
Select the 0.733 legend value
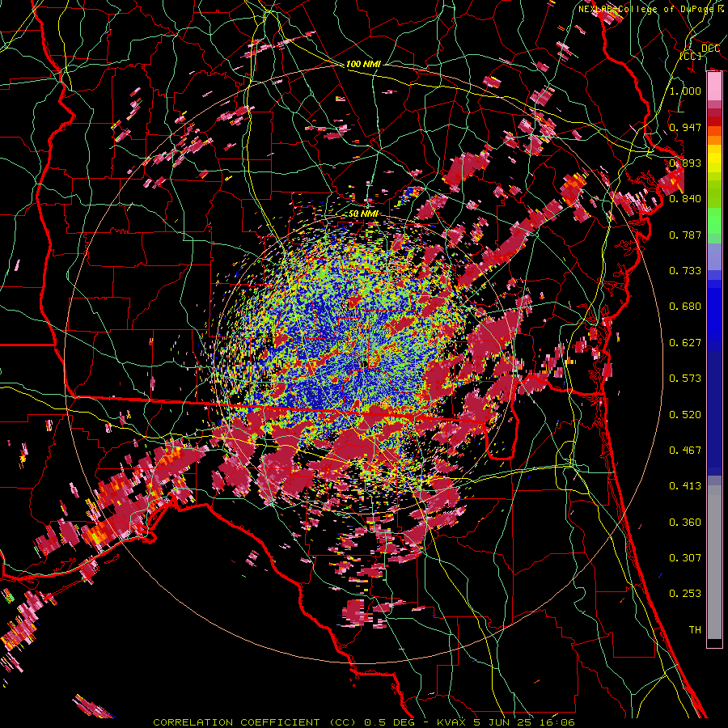click(x=685, y=270)
